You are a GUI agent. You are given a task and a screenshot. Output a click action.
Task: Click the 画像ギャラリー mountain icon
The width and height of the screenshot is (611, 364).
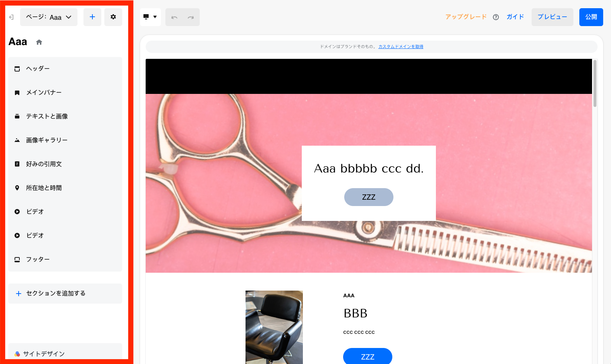pos(17,140)
